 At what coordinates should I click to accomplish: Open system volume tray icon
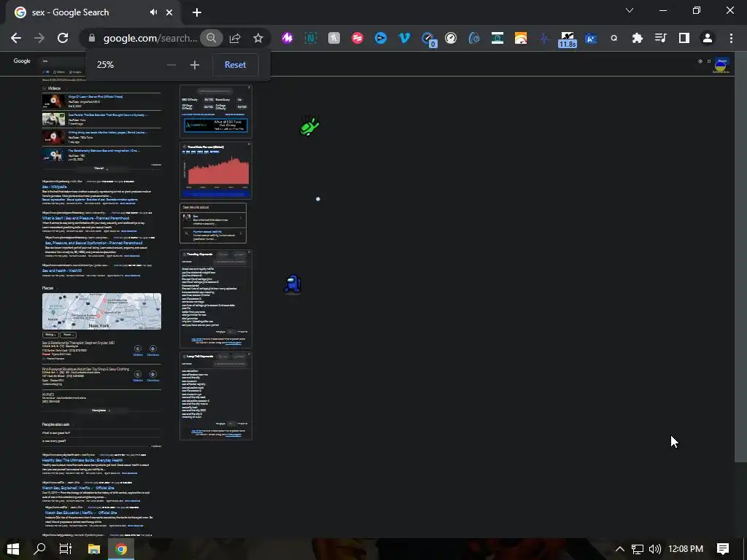click(655, 549)
